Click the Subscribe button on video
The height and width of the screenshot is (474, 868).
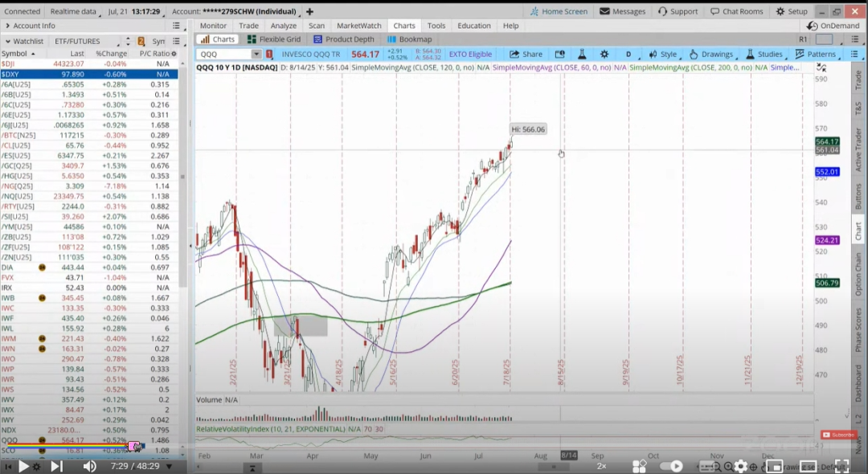pos(838,435)
